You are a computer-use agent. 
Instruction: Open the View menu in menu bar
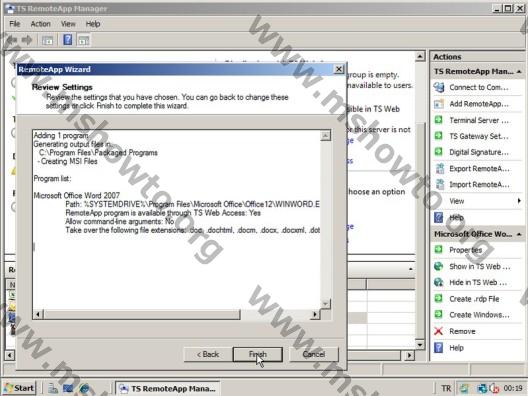coord(68,24)
